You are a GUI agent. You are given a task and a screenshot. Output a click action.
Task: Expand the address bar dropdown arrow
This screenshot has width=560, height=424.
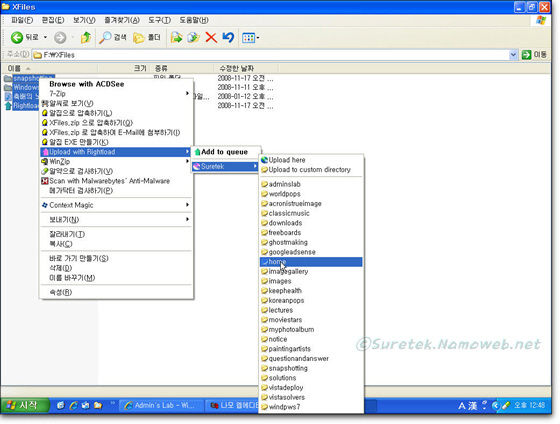(x=513, y=55)
